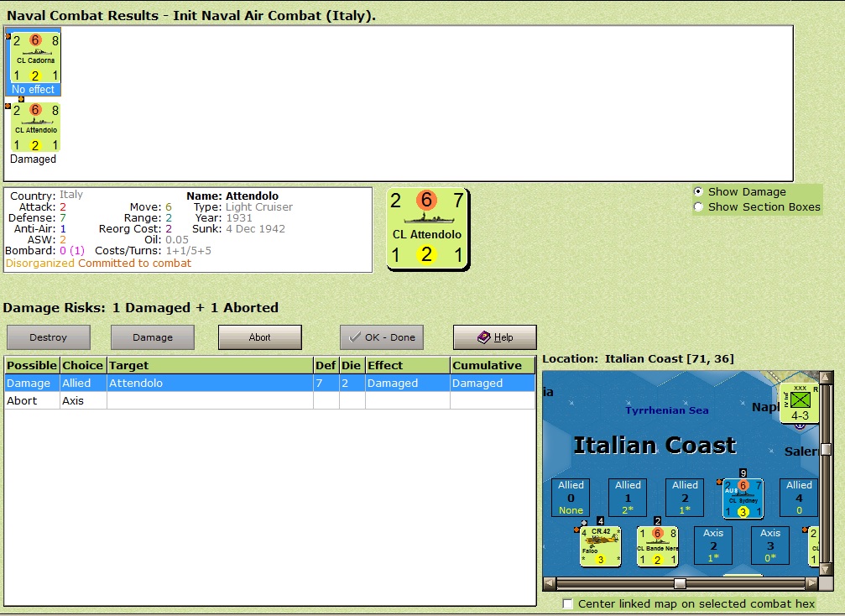
Task: Click the map's up scroll arrow
Action: click(825, 377)
